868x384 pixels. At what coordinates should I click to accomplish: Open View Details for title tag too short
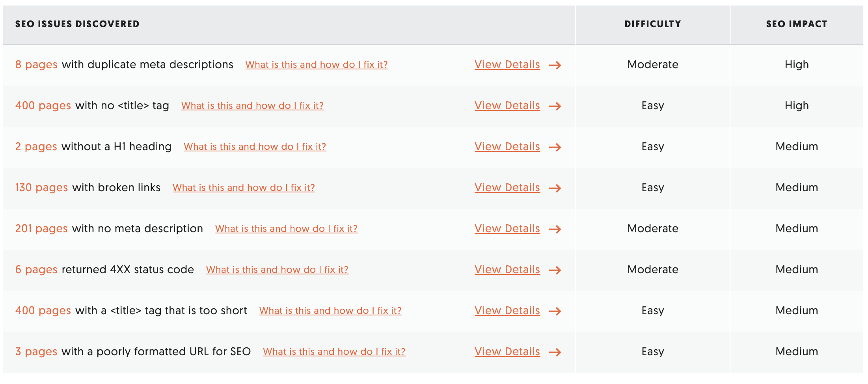point(507,311)
